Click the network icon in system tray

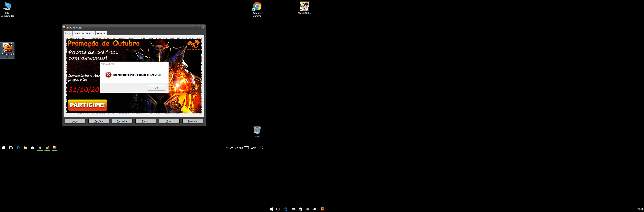pyautogui.click(x=237, y=148)
